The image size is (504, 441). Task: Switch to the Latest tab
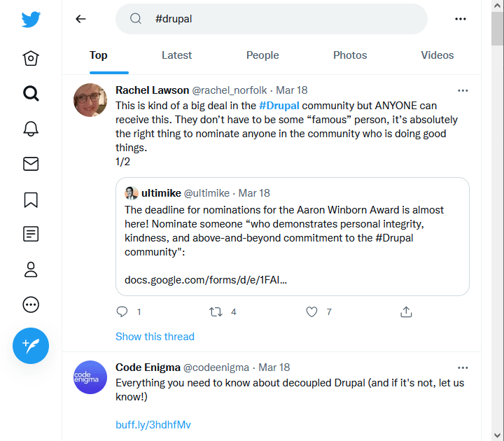(176, 55)
